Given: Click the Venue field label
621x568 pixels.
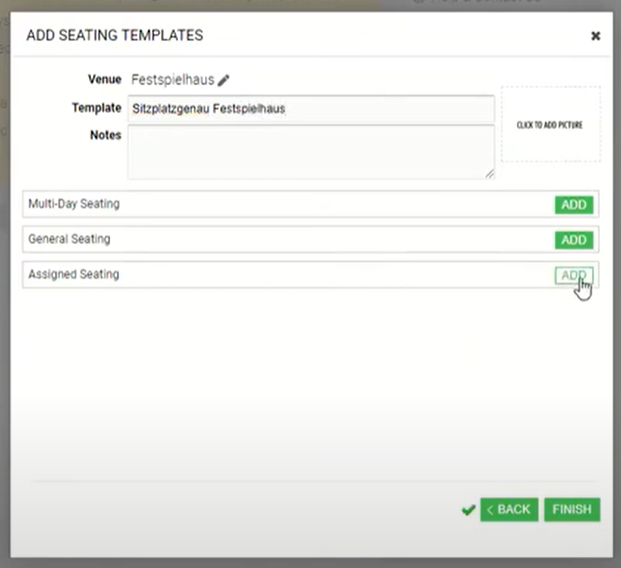Looking at the screenshot, I should (104, 79).
